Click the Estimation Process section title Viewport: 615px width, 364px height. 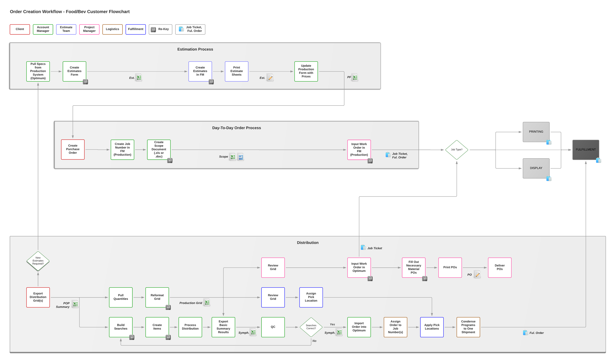point(195,49)
